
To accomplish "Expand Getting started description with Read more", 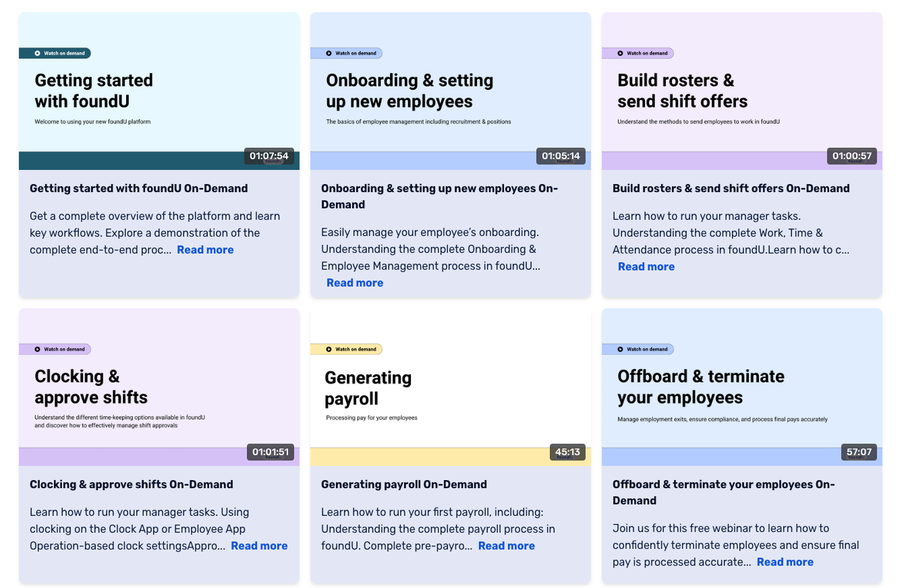I will (x=205, y=249).
